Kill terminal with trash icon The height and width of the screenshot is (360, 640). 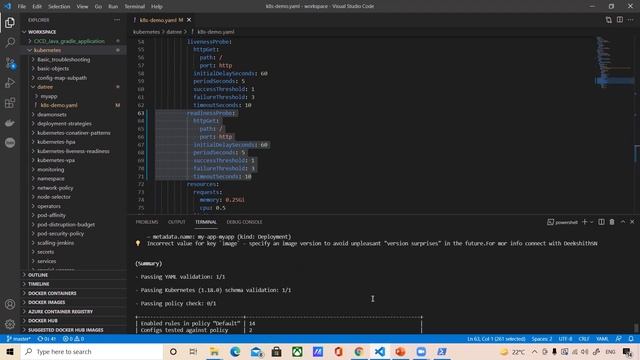point(612,222)
